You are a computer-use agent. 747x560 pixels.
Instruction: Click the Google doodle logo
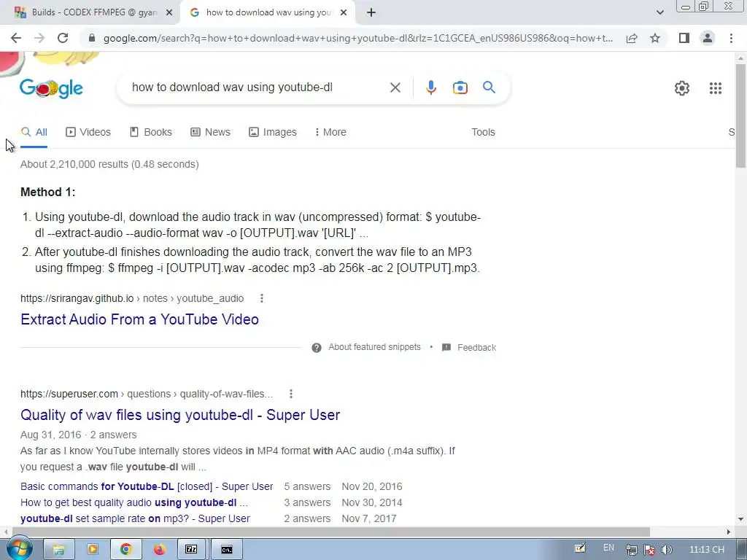[x=51, y=88]
